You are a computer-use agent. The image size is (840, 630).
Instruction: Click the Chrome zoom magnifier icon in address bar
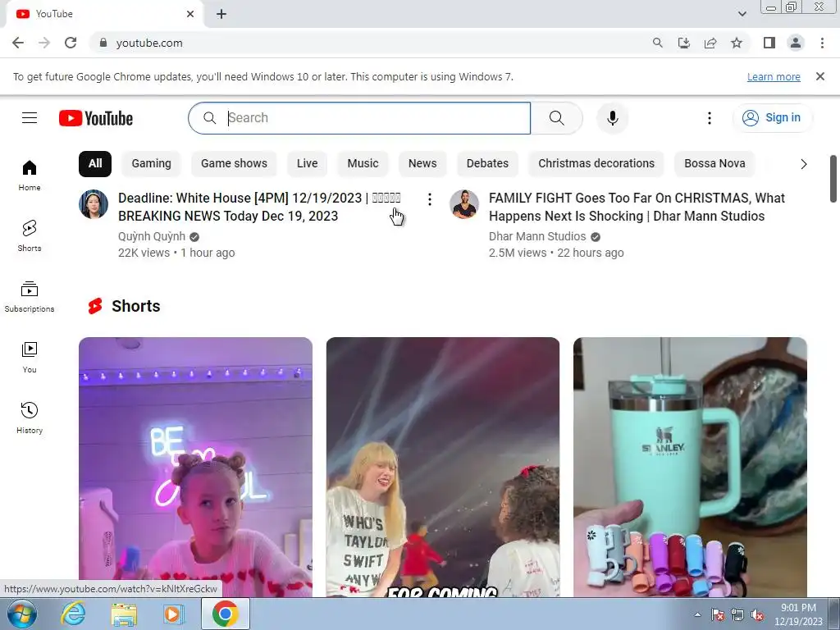(x=657, y=43)
